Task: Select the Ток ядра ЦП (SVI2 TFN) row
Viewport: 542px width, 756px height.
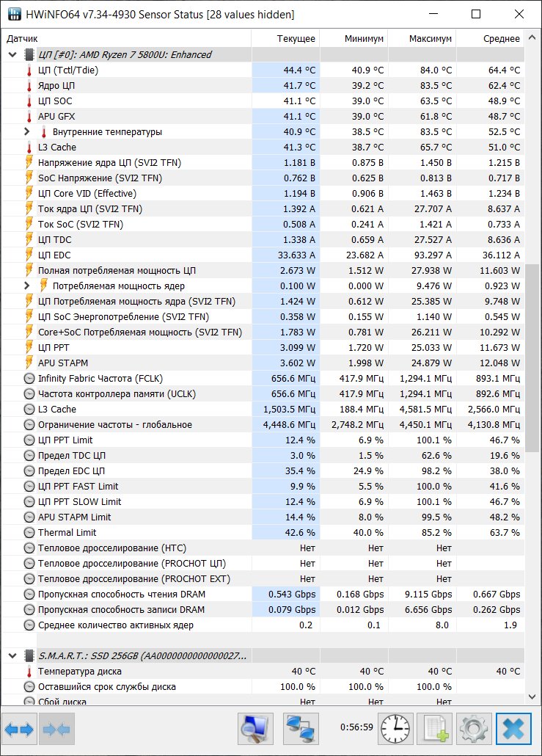Action: (263, 208)
